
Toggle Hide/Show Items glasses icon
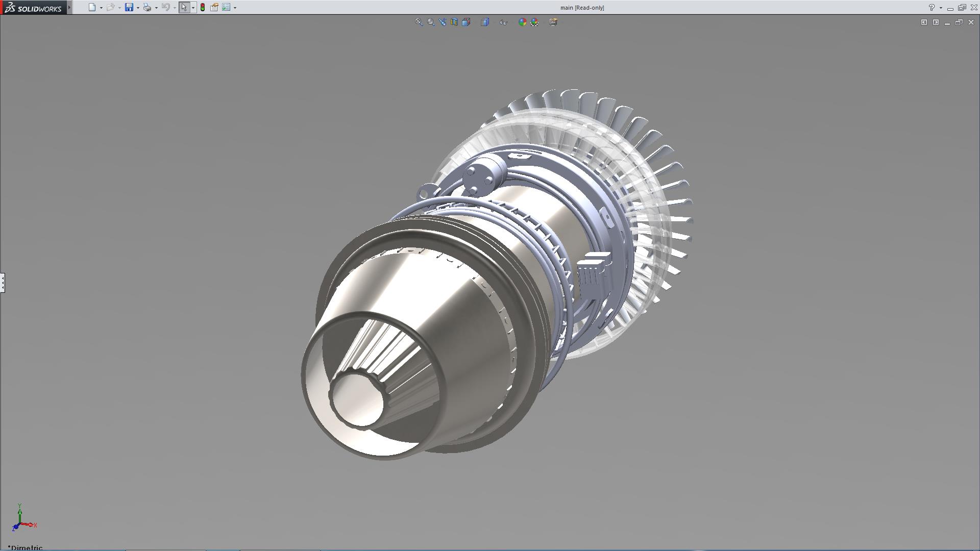click(x=503, y=22)
